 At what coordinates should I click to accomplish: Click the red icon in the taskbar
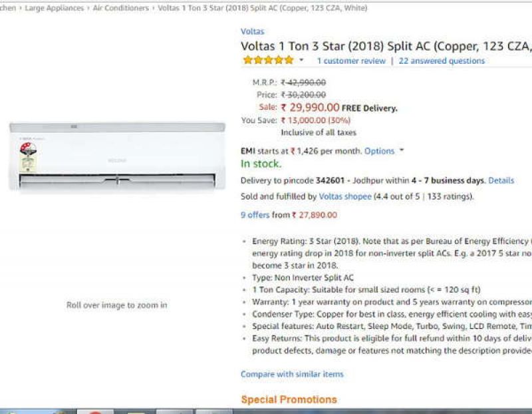point(94,411)
